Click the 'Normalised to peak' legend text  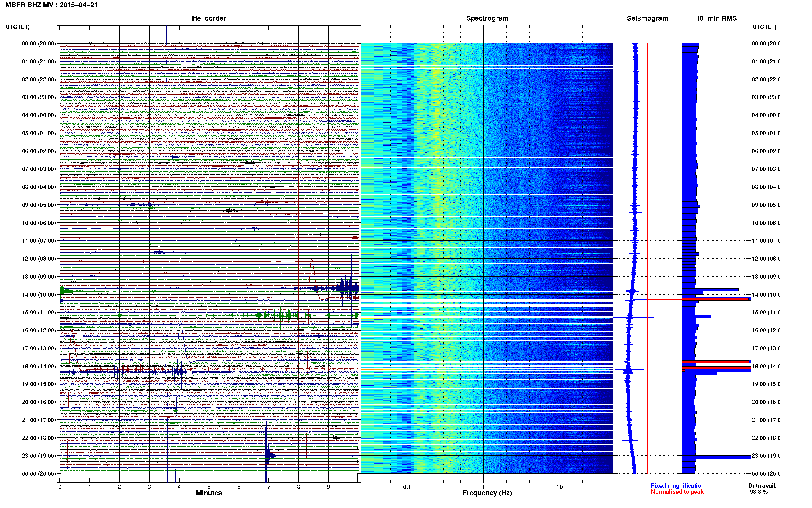pos(677,492)
